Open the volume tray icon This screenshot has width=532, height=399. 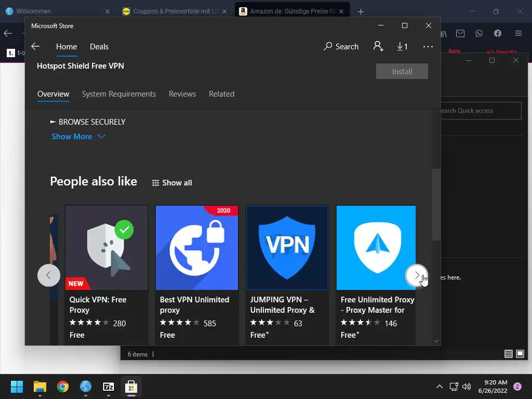tap(467, 387)
